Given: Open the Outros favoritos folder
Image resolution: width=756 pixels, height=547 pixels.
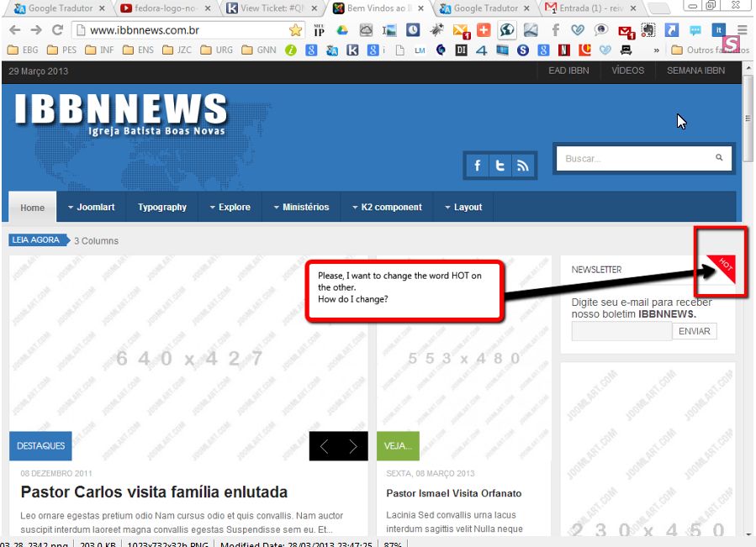Looking at the screenshot, I should (711, 50).
